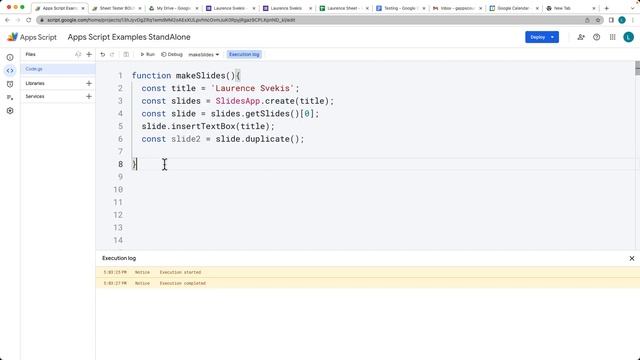Add a service with the plus icon

click(x=89, y=96)
